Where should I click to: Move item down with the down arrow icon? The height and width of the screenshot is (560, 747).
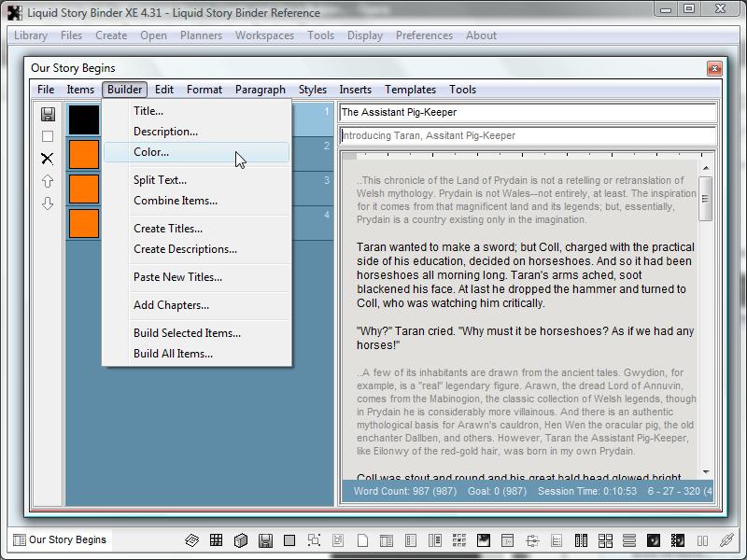[48, 203]
